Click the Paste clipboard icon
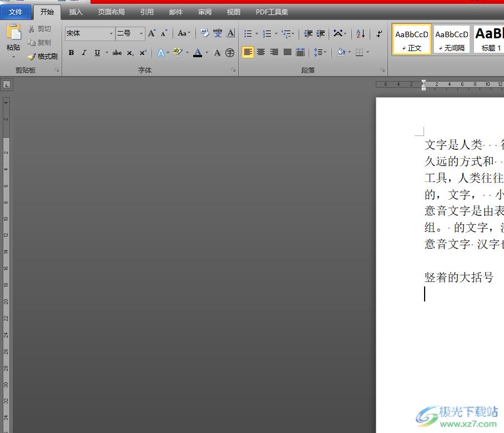The height and width of the screenshot is (433, 504). (13, 32)
